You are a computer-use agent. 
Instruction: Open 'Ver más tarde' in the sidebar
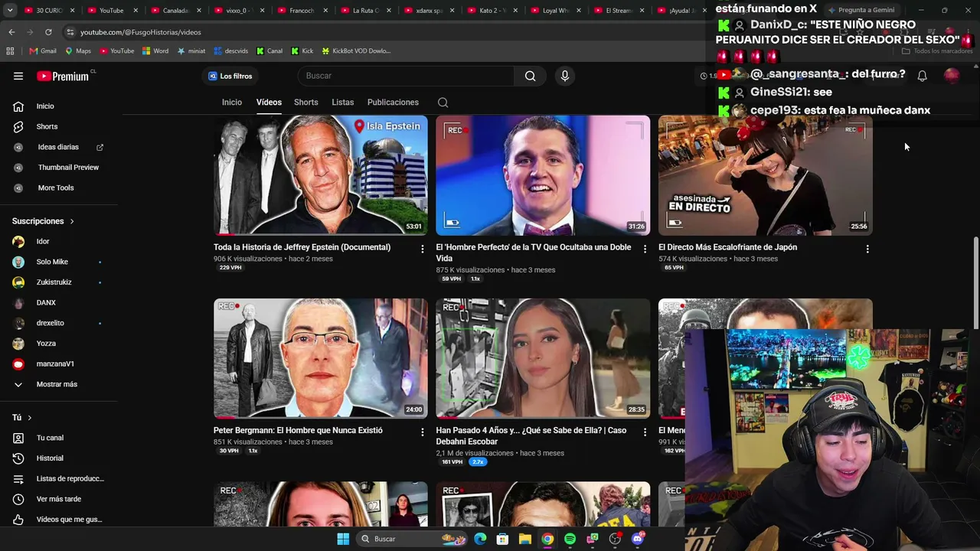point(59,499)
